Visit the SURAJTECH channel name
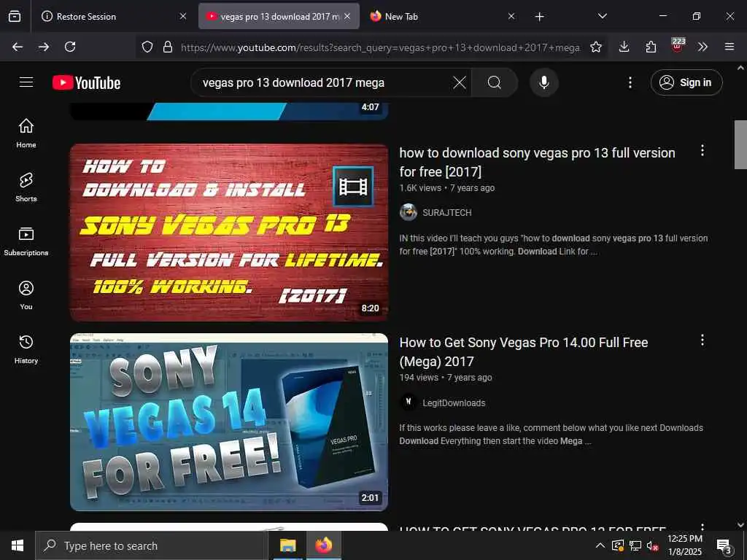The width and height of the screenshot is (747, 560). 447,212
